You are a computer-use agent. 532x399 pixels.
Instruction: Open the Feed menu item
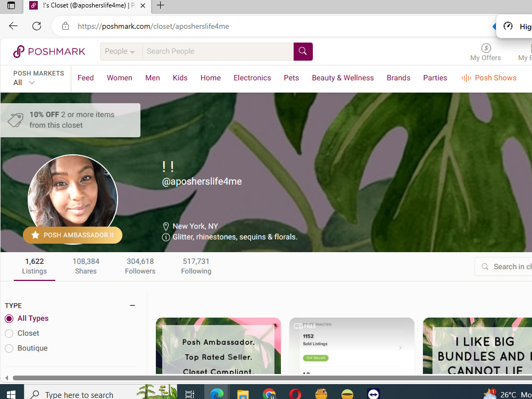tap(86, 78)
